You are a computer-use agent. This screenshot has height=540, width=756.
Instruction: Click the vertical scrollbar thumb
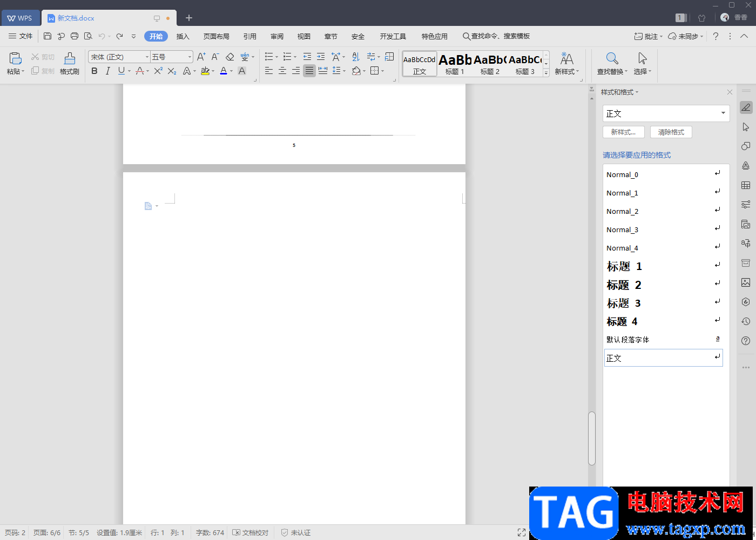pyautogui.click(x=591, y=438)
